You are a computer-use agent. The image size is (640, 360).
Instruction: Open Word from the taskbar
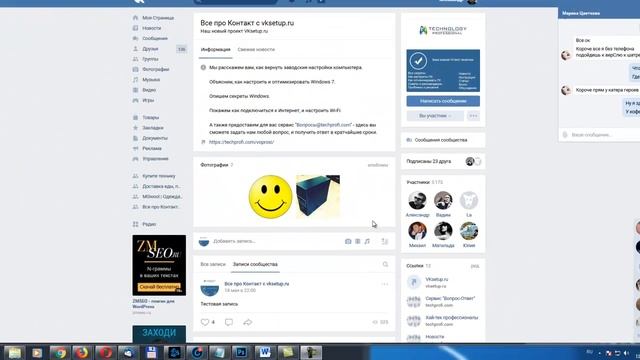click(264, 352)
